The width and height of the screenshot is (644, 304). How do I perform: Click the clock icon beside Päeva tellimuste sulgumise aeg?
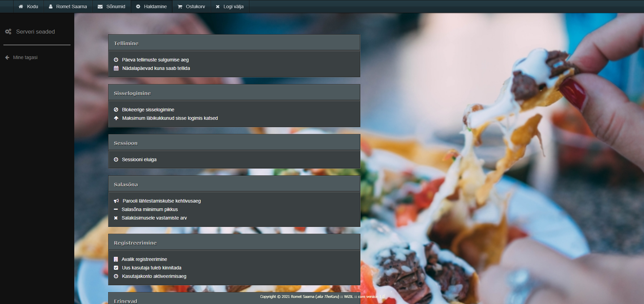click(x=116, y=60)
